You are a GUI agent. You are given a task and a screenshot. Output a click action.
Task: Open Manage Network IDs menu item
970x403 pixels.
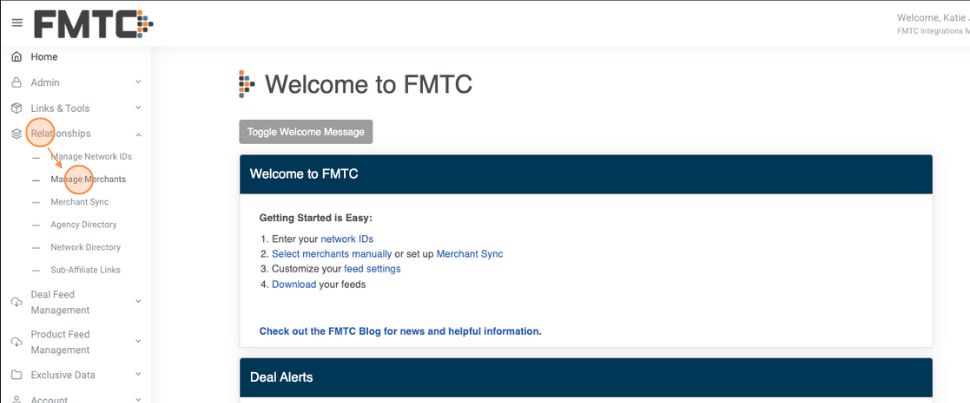(x=91, y=157)
